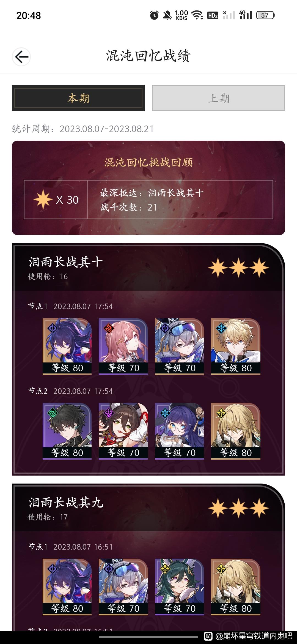This screenshot has width=297, height=644.
Task: Tap three-star rating of 泪雨长战其十
Action: (x=238, y=268)
